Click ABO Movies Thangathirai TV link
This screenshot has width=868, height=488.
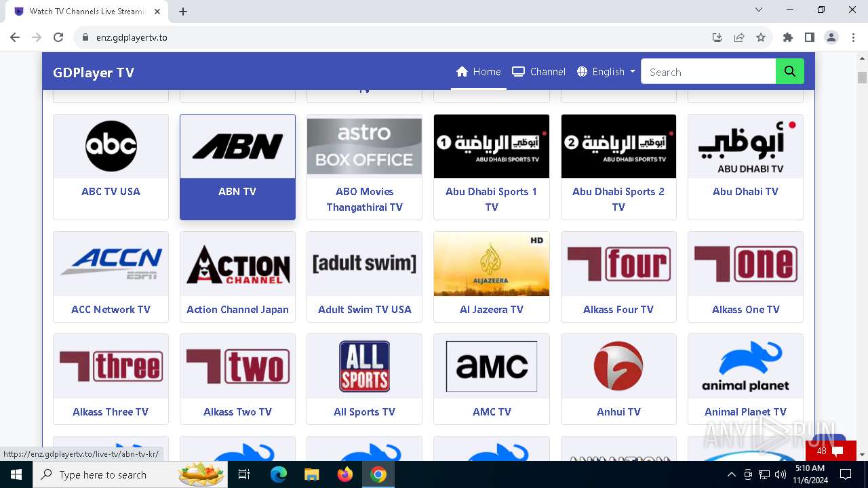[364, 199]
